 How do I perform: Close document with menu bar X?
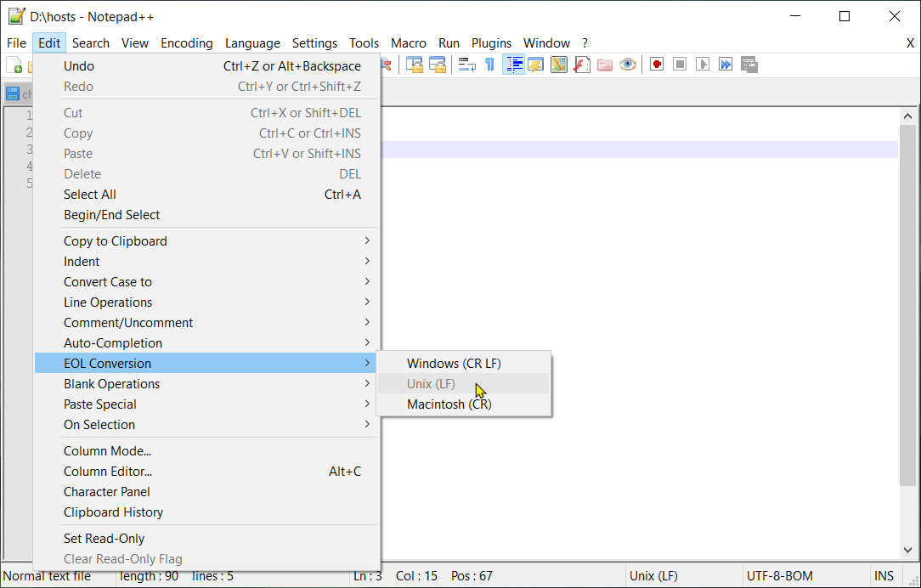910,42
